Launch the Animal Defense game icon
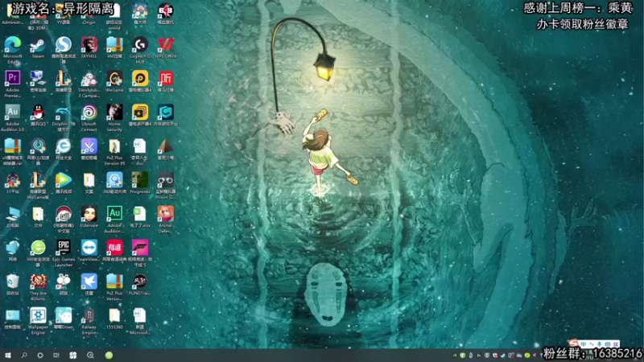This screenshot has width=644, height=362. 166,214
